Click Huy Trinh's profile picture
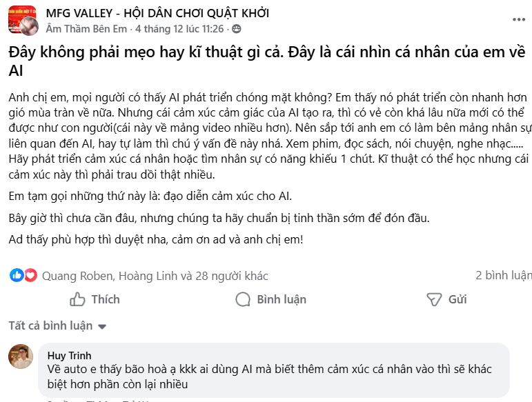This screenshot has width=532, height=402. tap(21, 356)
